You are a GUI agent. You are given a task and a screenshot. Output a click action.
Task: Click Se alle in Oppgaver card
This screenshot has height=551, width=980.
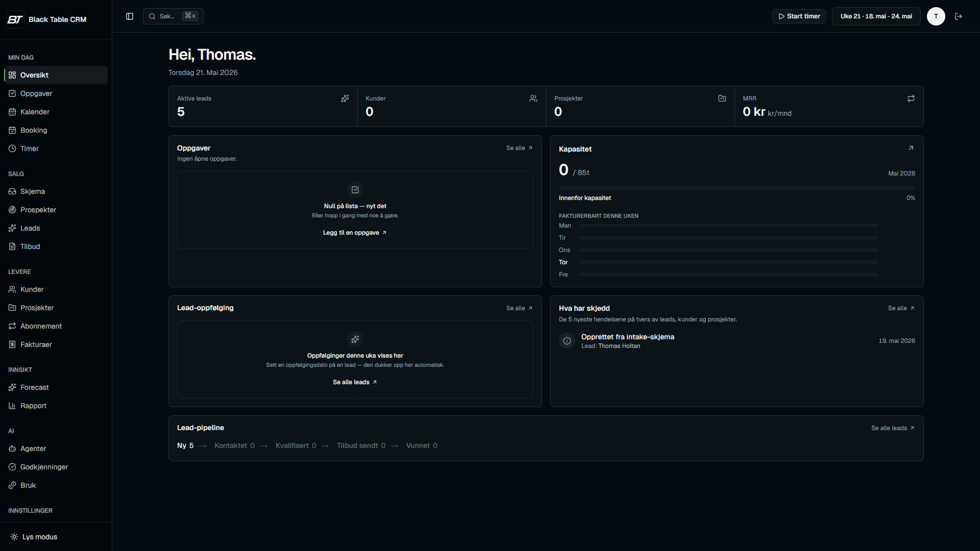point(520,148)
